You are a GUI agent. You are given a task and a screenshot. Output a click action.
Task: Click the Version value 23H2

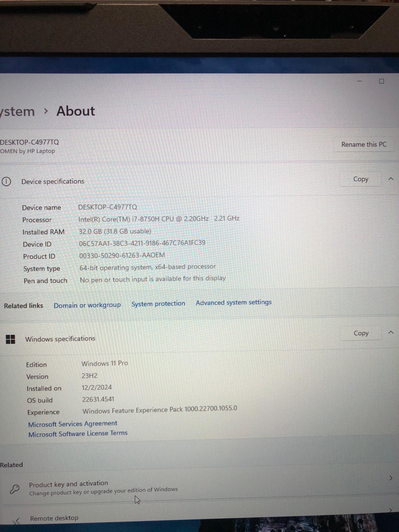tap(89, 376)
